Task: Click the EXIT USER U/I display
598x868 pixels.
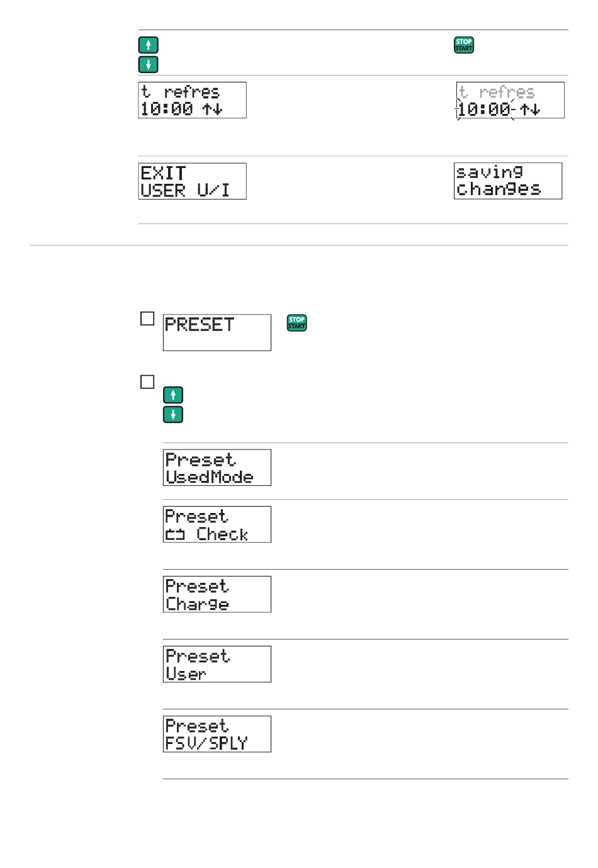Action: tap(192, 181)
